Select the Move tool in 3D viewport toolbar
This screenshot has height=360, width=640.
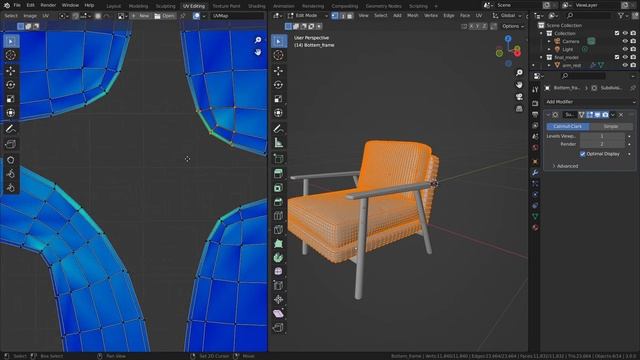(278, 71)
